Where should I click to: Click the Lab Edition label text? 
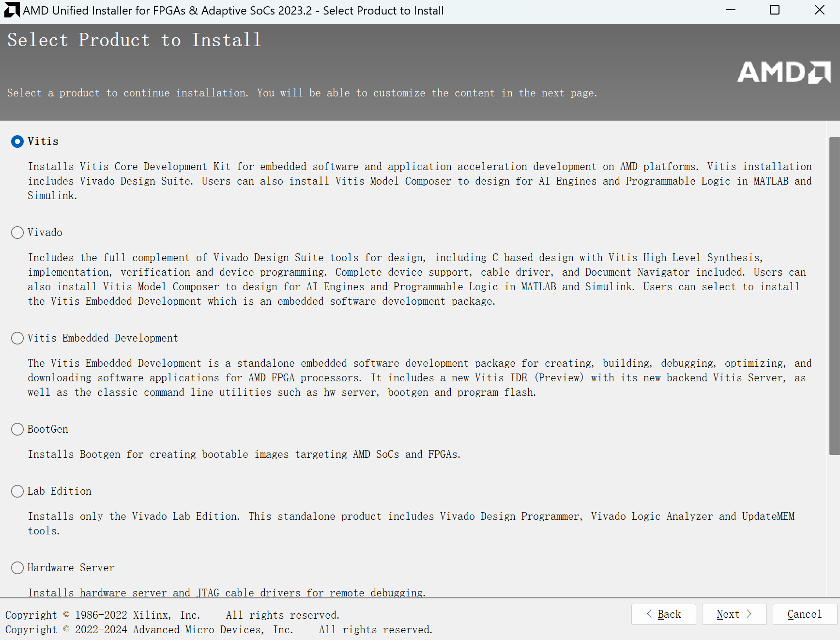pyautogui.click(x=60, y=491)
